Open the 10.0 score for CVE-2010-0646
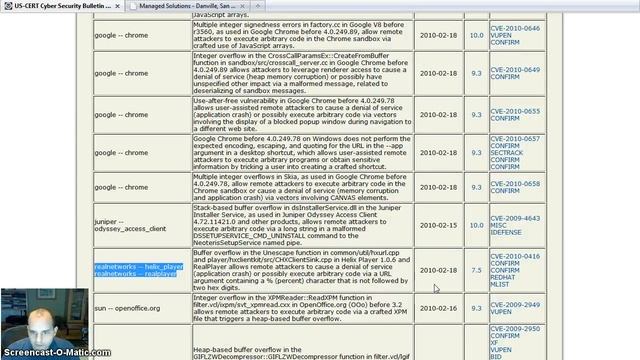The width and height of the screenshot is (640, 360). point(476,36)
